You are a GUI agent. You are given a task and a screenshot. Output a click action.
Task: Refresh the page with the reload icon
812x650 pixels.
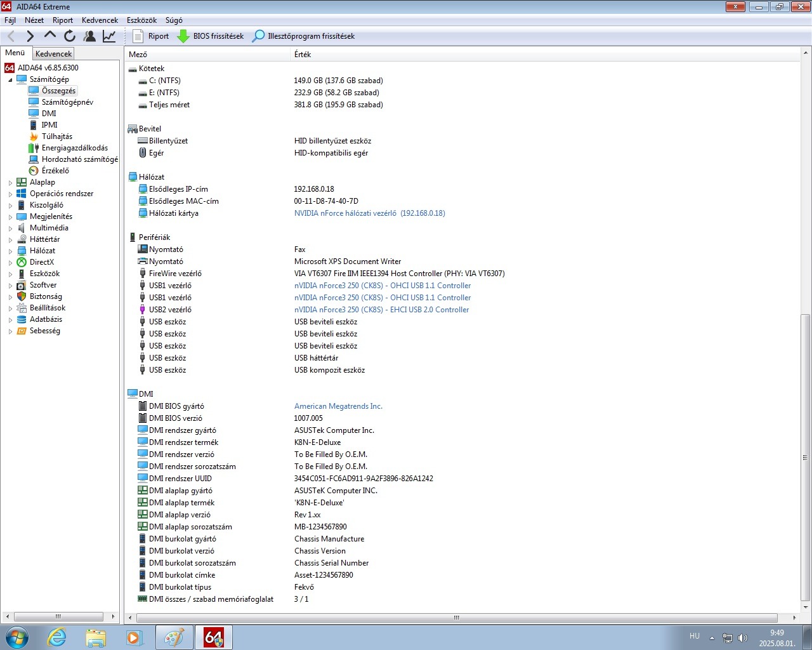(x=70, y=36)
